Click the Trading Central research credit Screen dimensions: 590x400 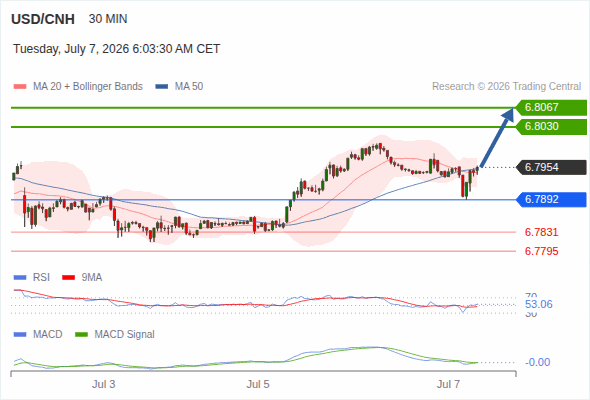pos(506,87)
